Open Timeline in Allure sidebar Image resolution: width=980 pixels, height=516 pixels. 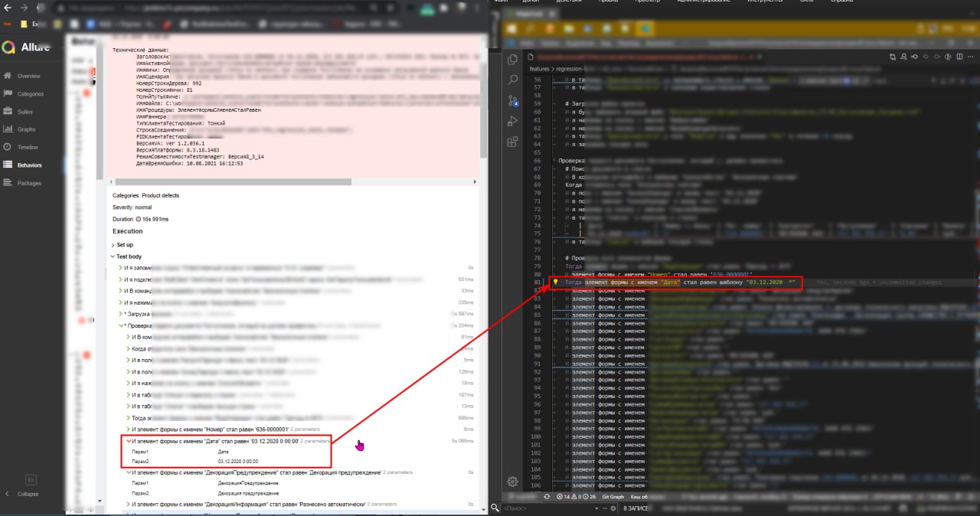[x=28, y=147]
